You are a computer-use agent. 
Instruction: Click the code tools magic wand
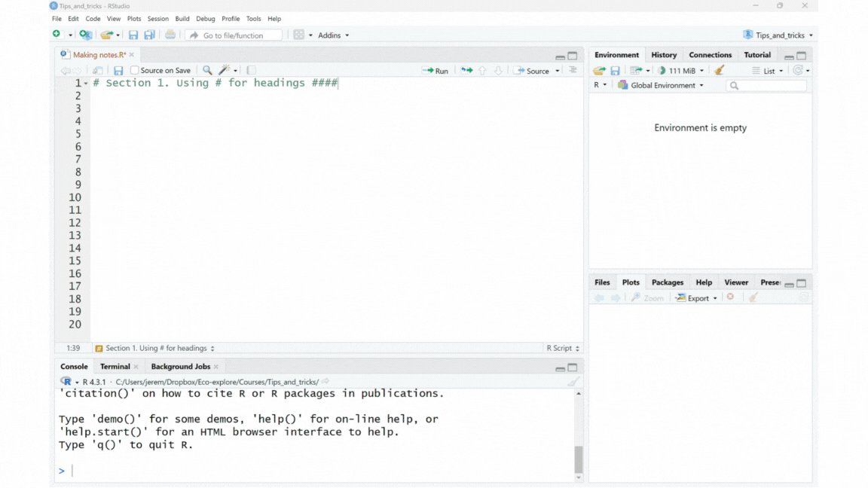click(x=225, y=70)
